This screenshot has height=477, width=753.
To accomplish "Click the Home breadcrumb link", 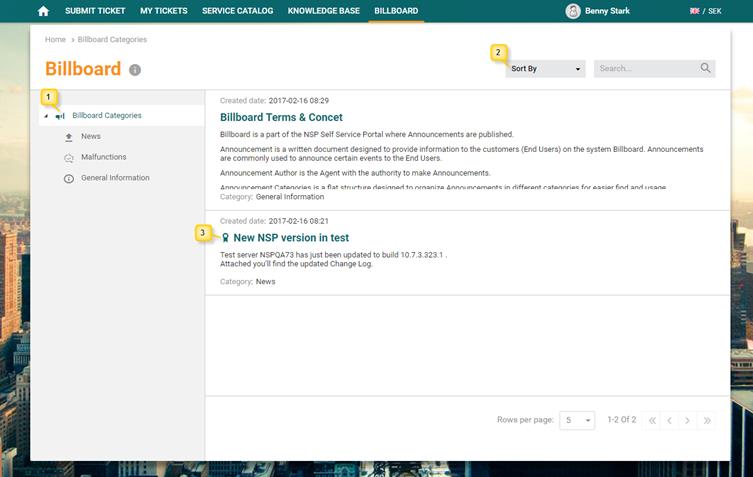I will pos(55,40).
